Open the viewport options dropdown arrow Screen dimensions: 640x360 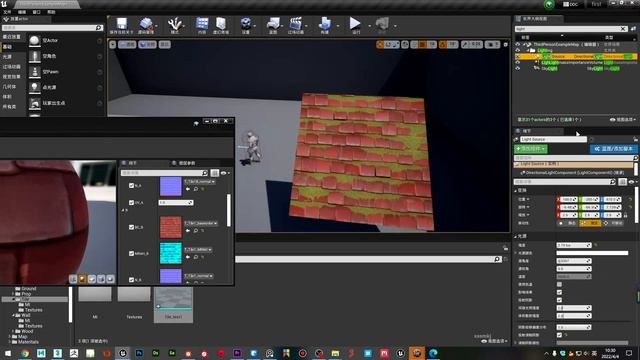[113, 44]
